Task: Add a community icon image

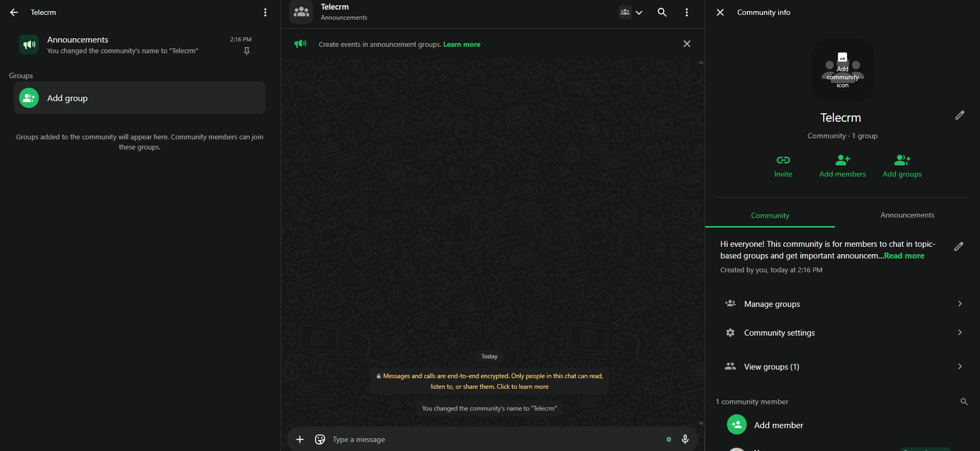Action: pos(843,70)
